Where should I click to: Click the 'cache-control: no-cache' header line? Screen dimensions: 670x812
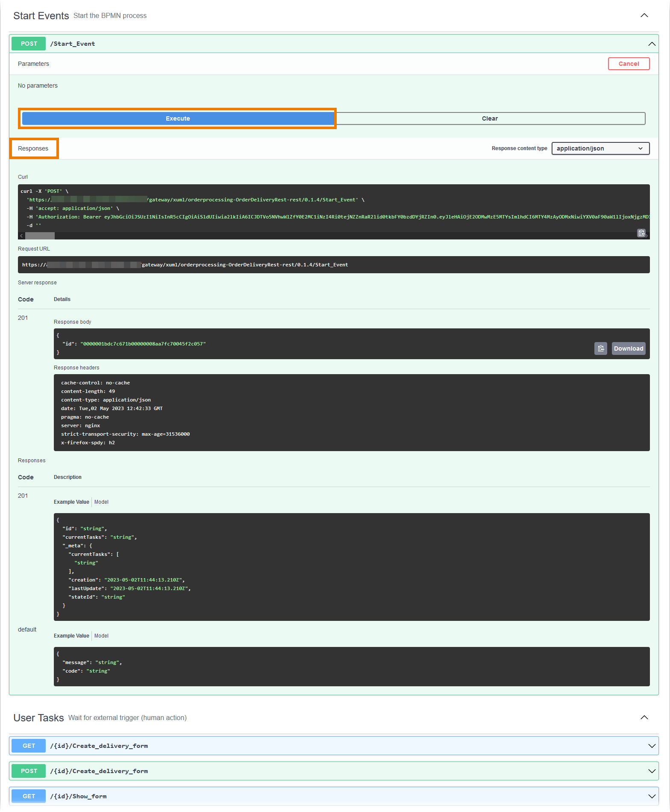(95, 383)
